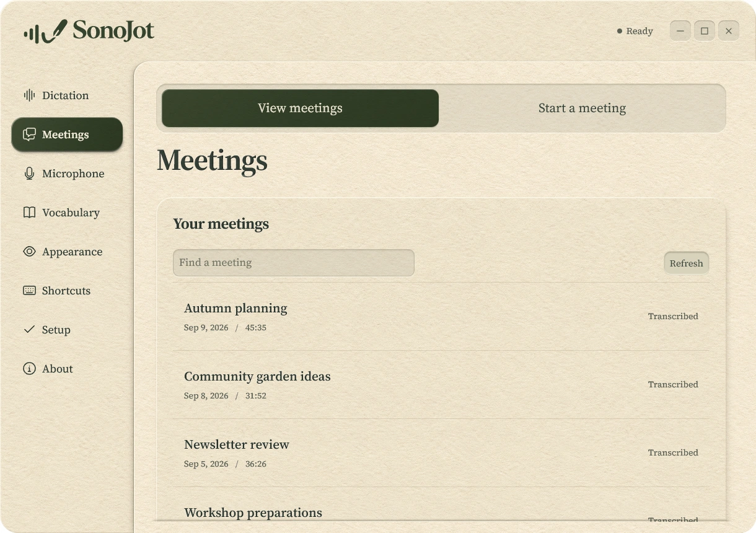
Task: Click the Sep 8, 2026 date text
Action: [206, 396]
